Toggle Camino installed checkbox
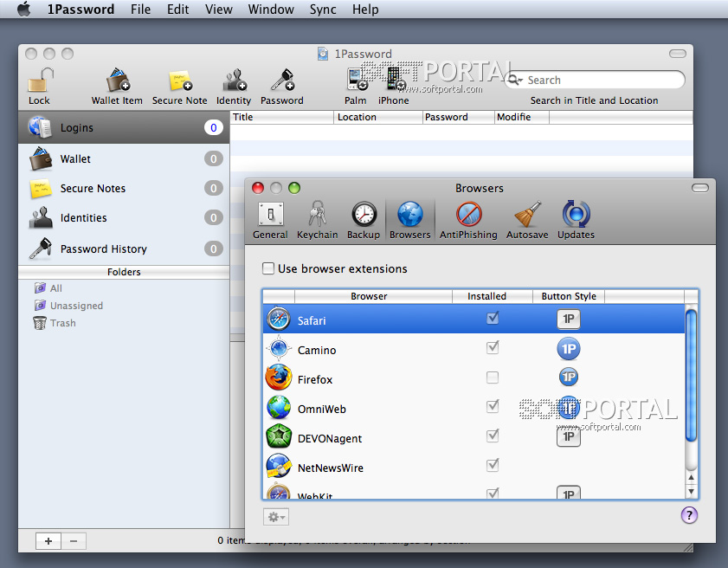728x568 pixels. (x=493, y=347)
